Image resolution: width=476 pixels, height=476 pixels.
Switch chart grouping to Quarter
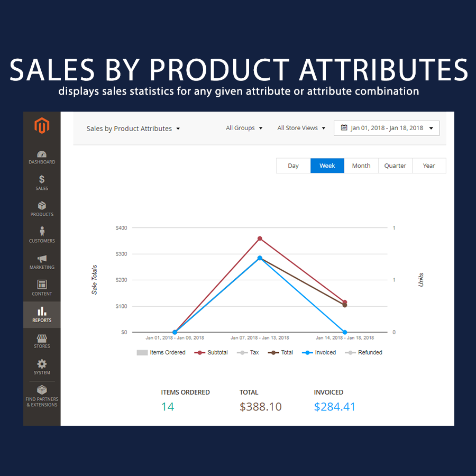tap(395, 166)
